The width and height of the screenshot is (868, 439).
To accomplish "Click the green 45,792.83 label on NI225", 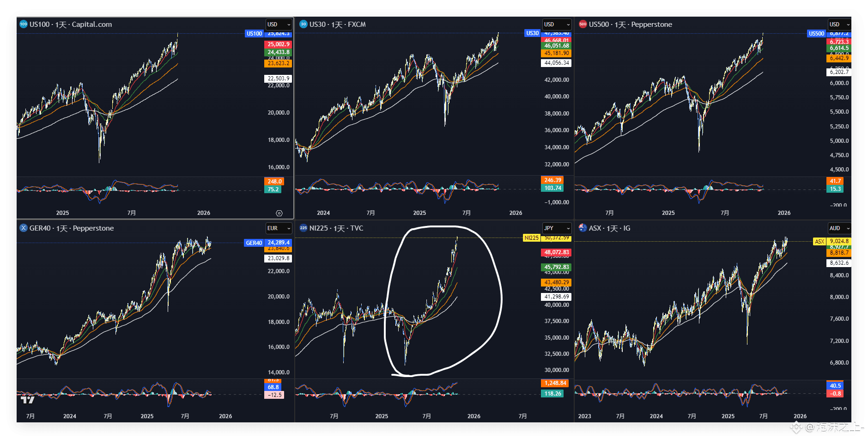I will [557, 267].
